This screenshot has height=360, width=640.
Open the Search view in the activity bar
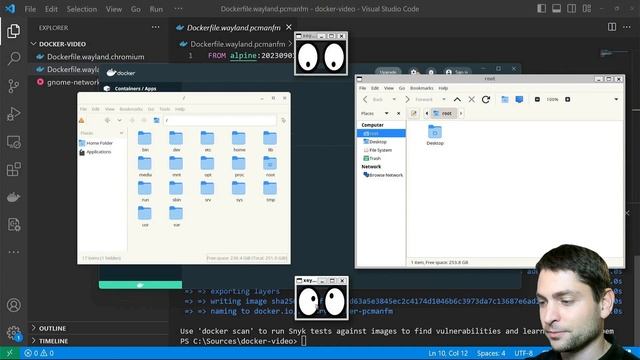click(x=13, y=58)
